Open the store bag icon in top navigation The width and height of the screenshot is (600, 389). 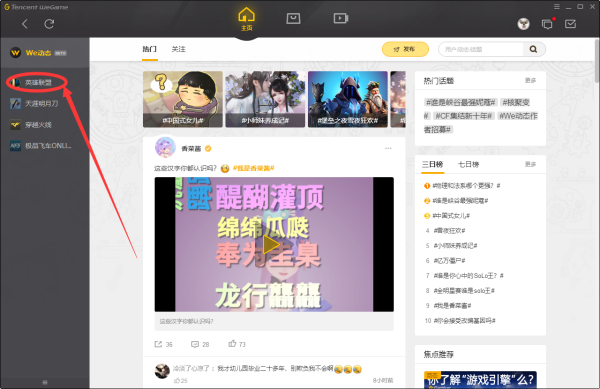tap(293, 18)
